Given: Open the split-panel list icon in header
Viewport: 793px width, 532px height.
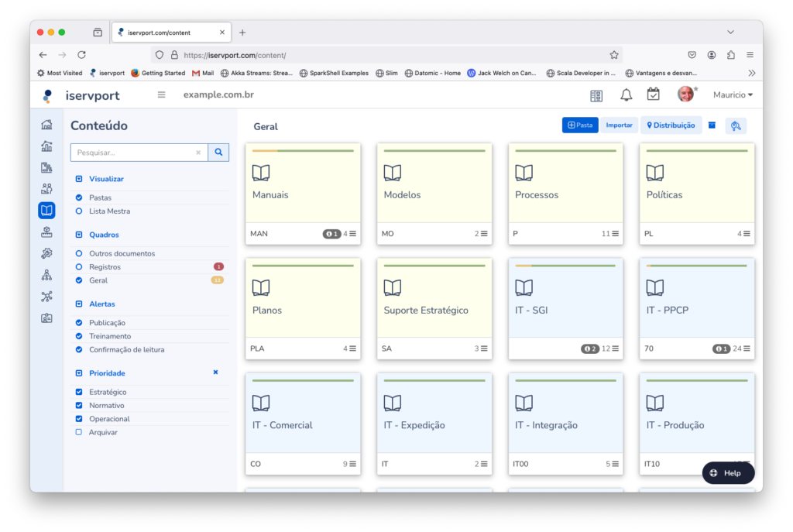Looking at the screenshot, I should tap(596, 95).
